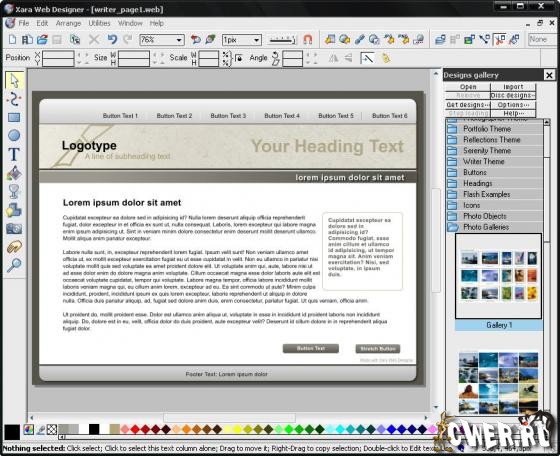
Task: Click the line style arrowhead control
Action: pos(282,40)
